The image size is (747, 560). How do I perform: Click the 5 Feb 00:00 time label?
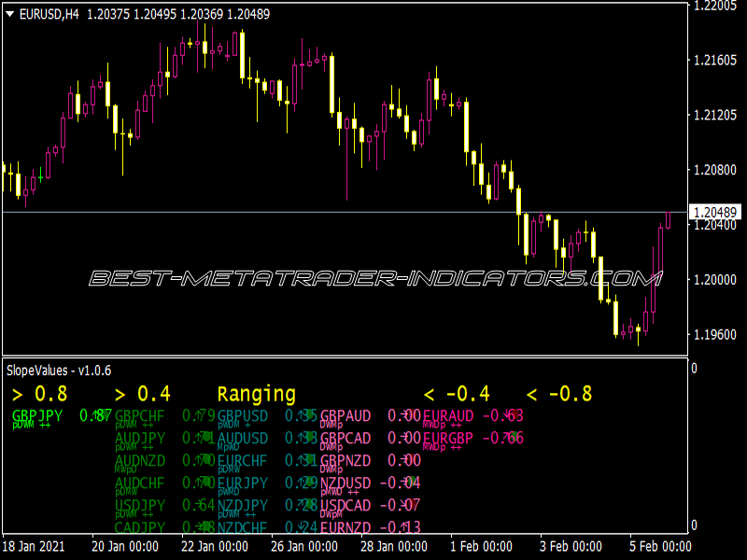[660, 546]
